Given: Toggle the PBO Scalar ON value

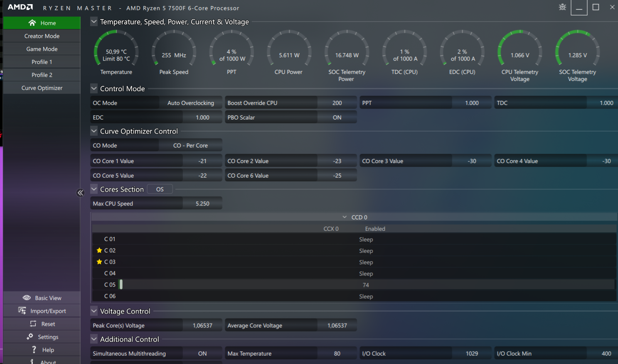Looking at the screenshot, I should click(x=337, y=117).
